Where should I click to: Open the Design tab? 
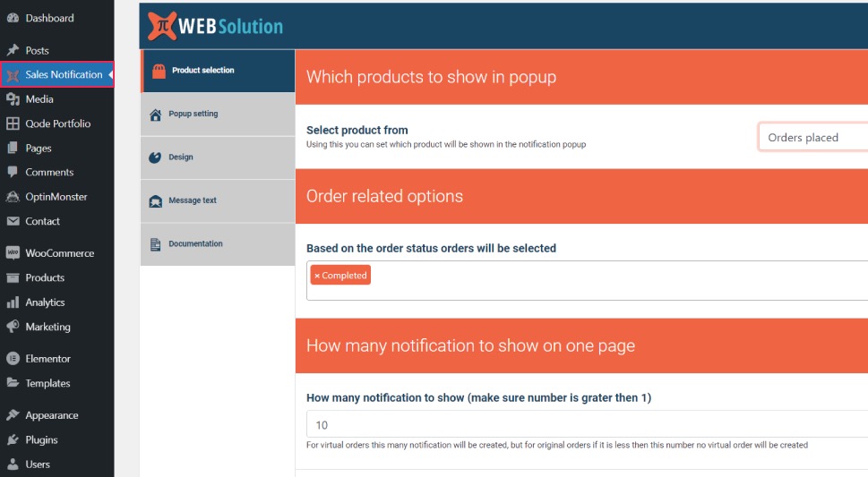pyautogui.click(x=218, y=158)
